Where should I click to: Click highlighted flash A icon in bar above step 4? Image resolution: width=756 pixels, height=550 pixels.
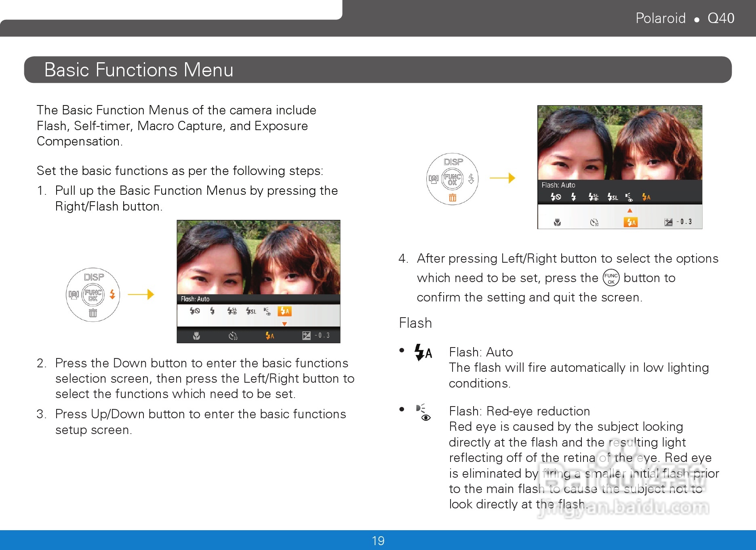(630, 222)
